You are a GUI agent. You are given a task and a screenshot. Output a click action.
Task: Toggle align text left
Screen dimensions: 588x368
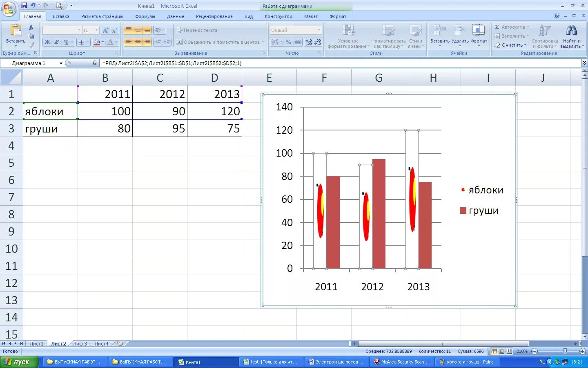[x=129, y=42]
